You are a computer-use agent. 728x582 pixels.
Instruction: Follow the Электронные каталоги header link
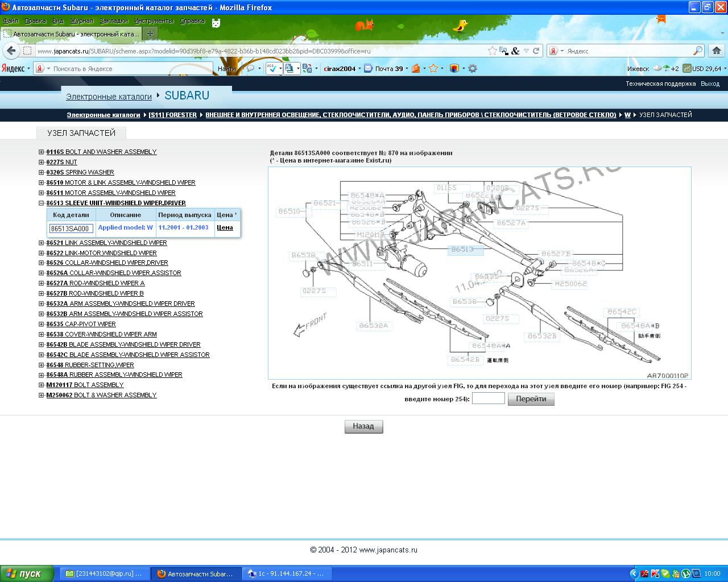coord(109,97)
